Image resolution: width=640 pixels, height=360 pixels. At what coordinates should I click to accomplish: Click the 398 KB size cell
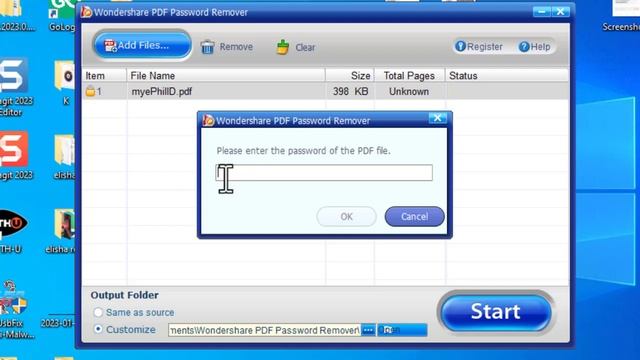point(350,91)
